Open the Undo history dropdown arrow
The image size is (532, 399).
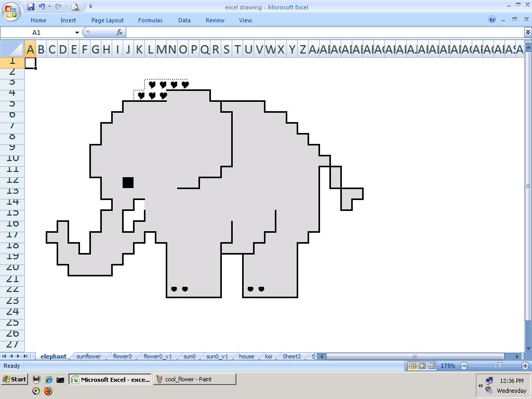(49, 7)
